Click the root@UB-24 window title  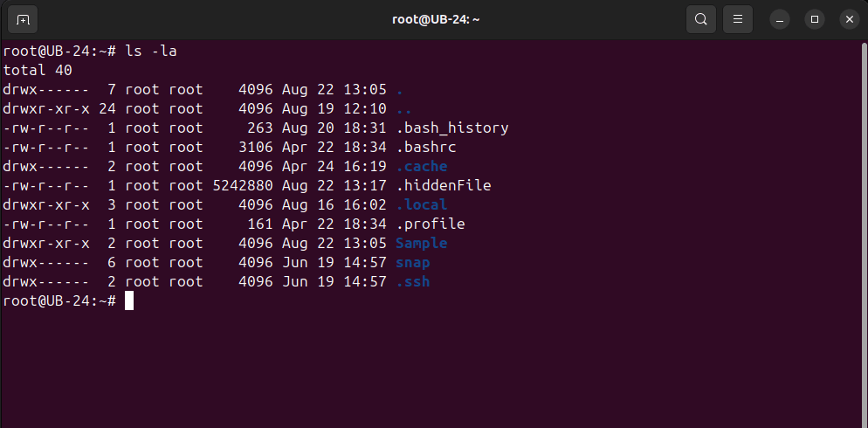[x=433, y=18]
